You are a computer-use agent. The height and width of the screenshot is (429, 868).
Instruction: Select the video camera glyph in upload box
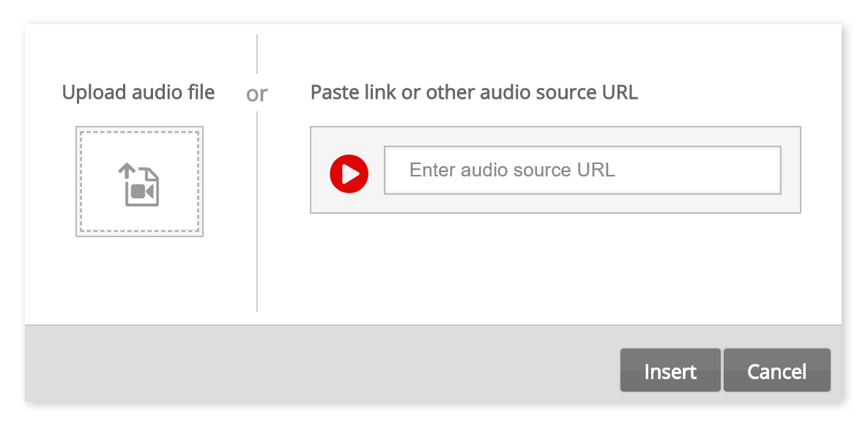pos(142,192)
